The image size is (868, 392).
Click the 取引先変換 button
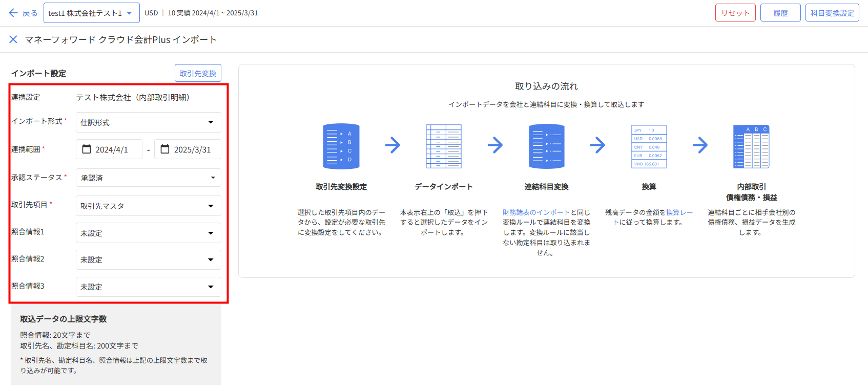coord(198,73)
